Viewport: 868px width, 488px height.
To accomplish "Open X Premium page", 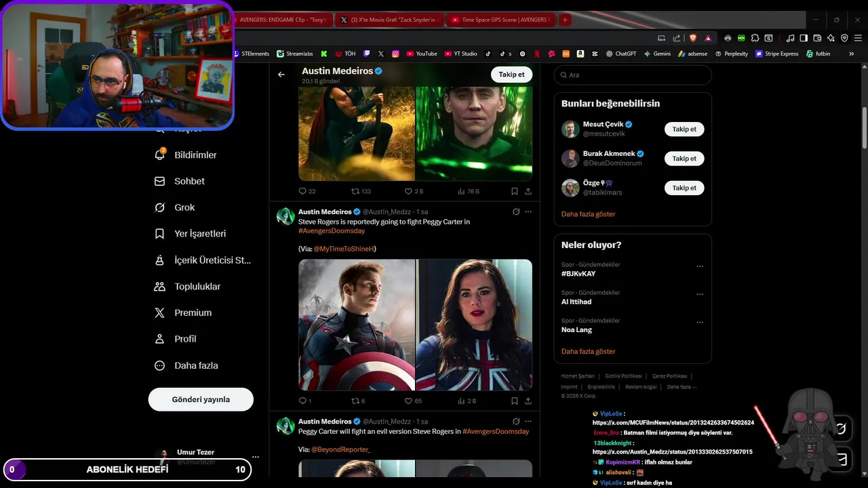I will [x=183, y=312].
